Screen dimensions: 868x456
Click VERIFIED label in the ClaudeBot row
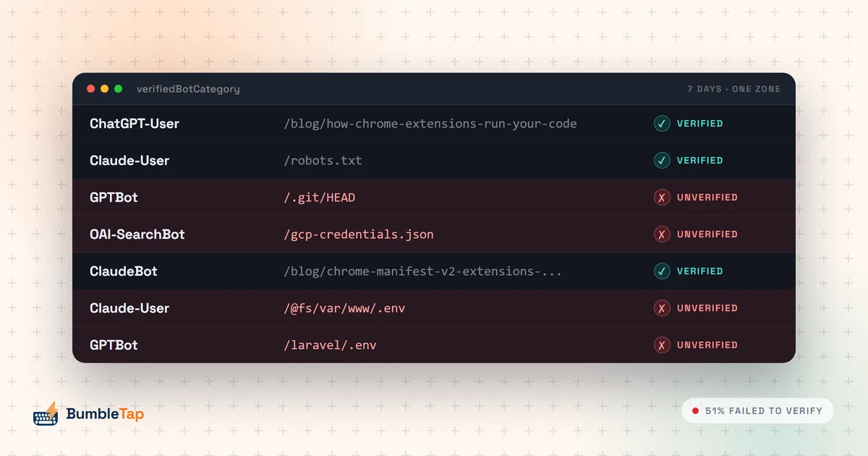700,271
